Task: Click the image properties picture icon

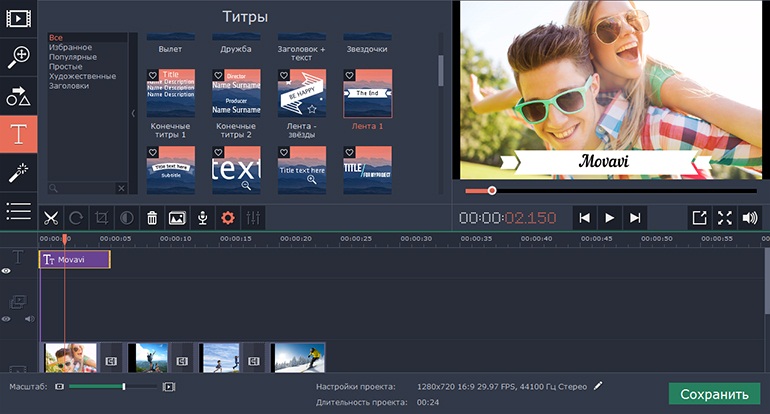Action: click(x=177, y=218)
